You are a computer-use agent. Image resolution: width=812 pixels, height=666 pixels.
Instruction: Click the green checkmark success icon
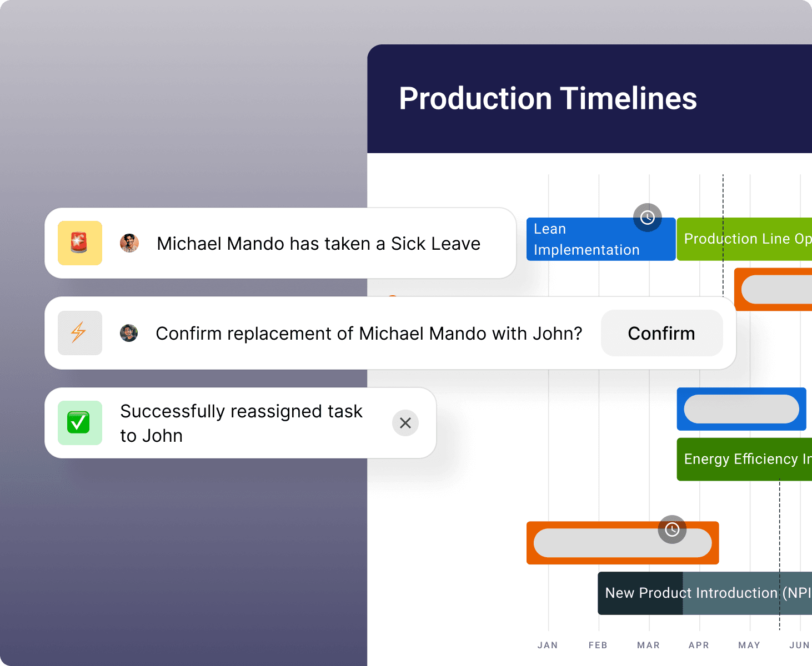click(x=80, y=423)
